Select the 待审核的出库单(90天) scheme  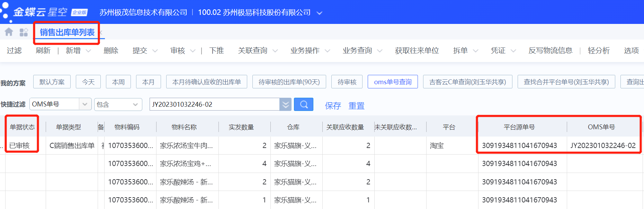289,82
